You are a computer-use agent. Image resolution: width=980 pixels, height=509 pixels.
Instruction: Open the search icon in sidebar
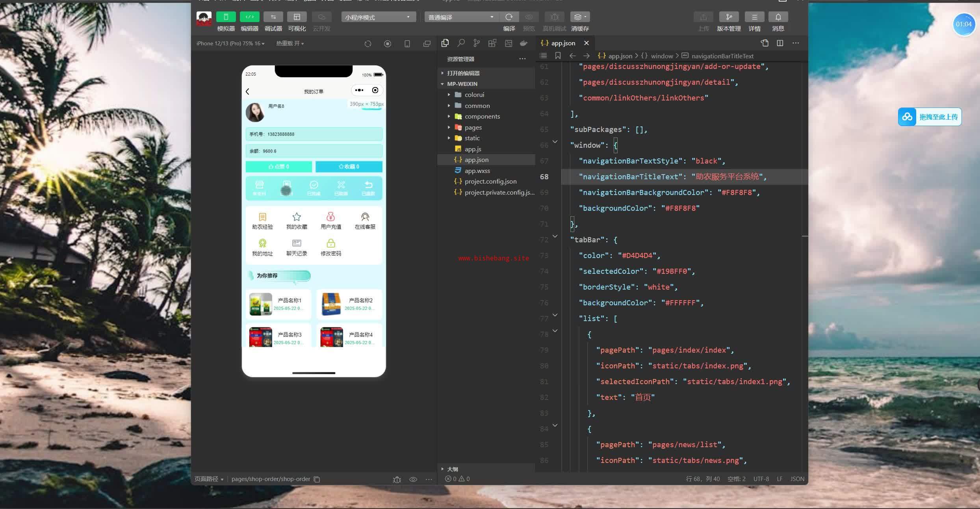pyautogui.click(x=461, y=43)
